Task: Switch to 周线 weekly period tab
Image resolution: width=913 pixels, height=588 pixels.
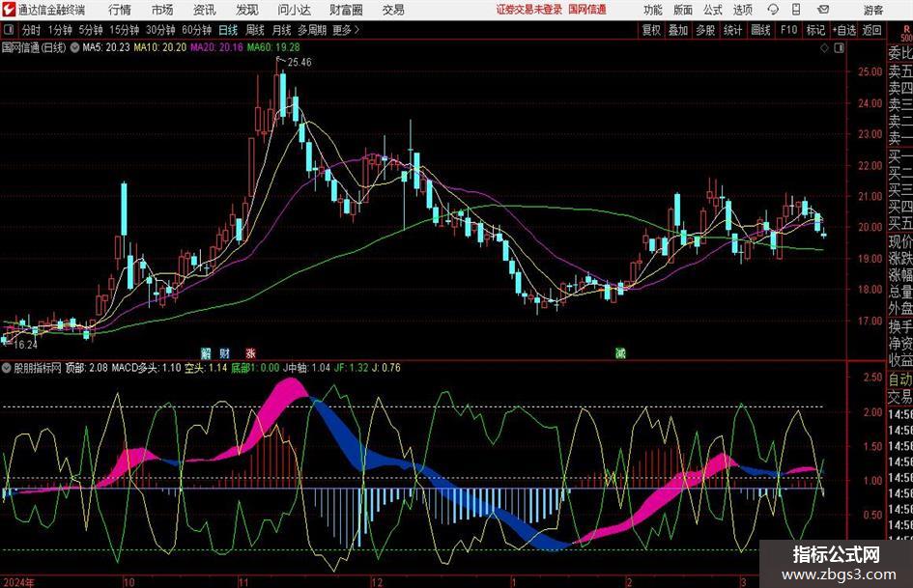Action: (x=255, y=30)
